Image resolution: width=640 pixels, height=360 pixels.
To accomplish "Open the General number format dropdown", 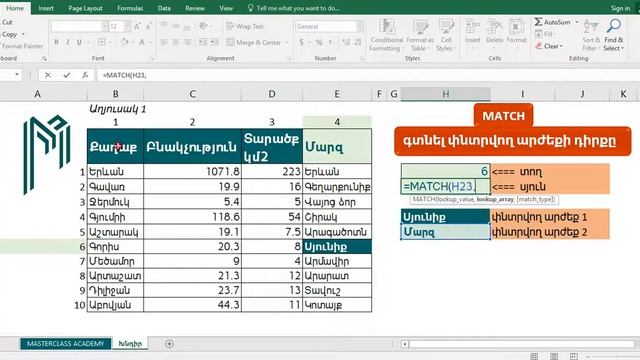I will pyautogui.click(x=360, y=27).
